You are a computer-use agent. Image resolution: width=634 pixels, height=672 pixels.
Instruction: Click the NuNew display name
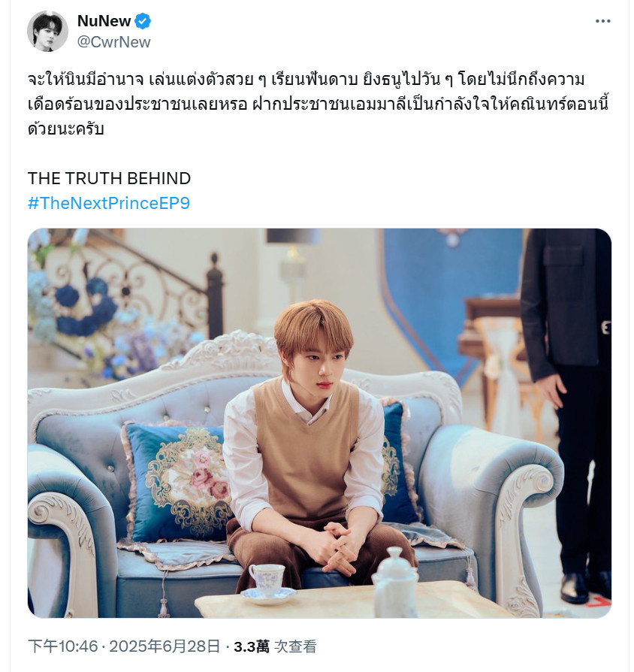click(x=104, y=21)
